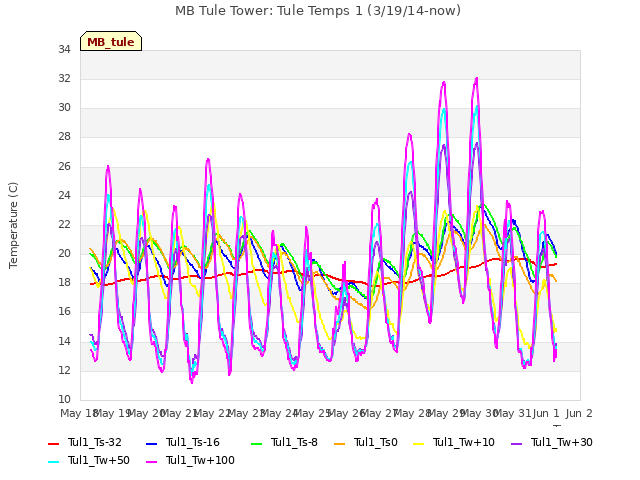Click the May 22 x-axis label
Viewport: 640px width, 480px height.
coord(213,413)
